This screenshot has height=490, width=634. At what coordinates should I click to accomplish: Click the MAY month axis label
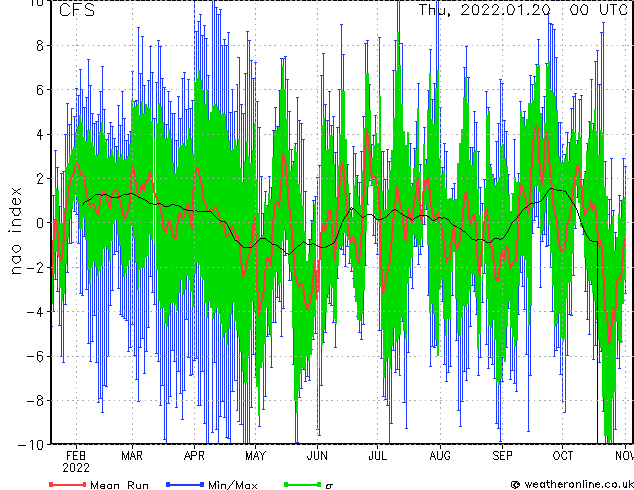click(x=255, y=456)
